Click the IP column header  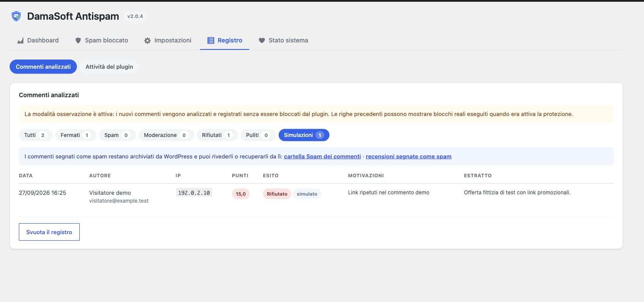178,176
